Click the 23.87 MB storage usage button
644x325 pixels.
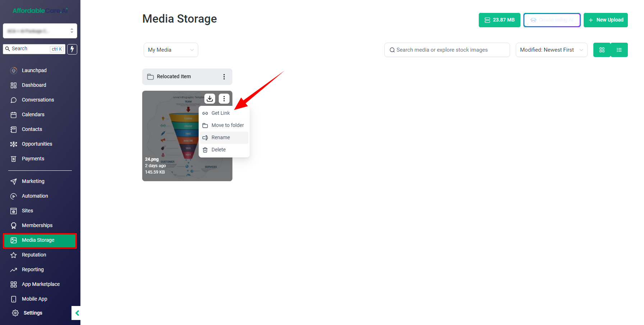pyautogui.click(x=500, y=20)
